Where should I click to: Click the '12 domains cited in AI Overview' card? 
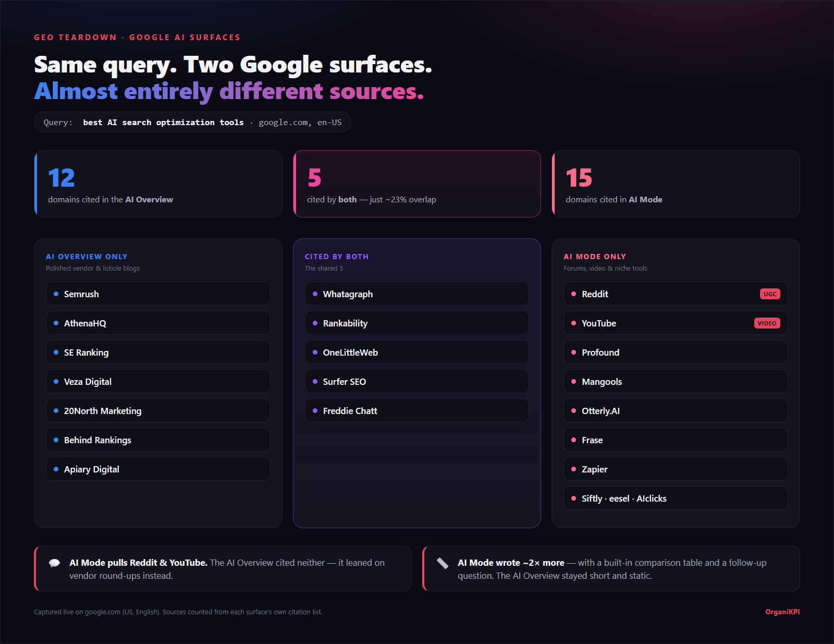click(x=158, y=184)
